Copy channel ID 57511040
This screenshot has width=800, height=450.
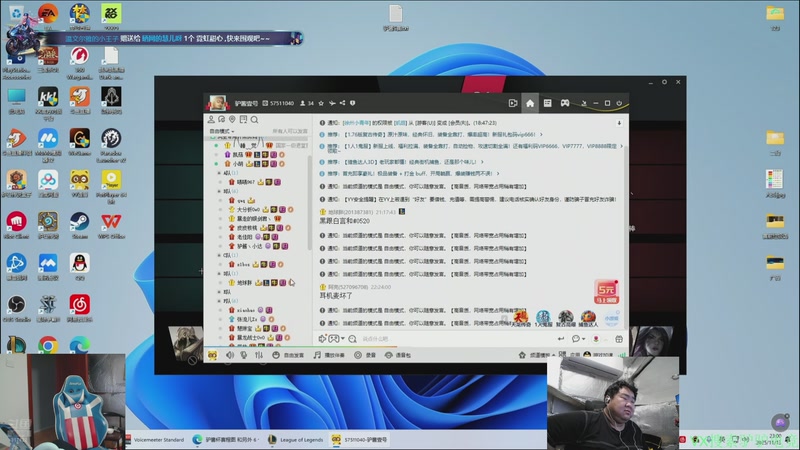coord(282,103)
